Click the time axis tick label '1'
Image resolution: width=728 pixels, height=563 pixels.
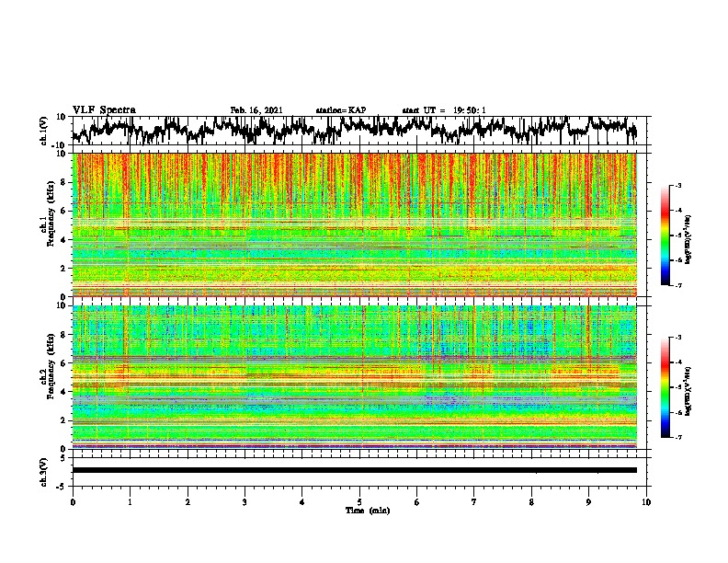(x=130, y=502)
